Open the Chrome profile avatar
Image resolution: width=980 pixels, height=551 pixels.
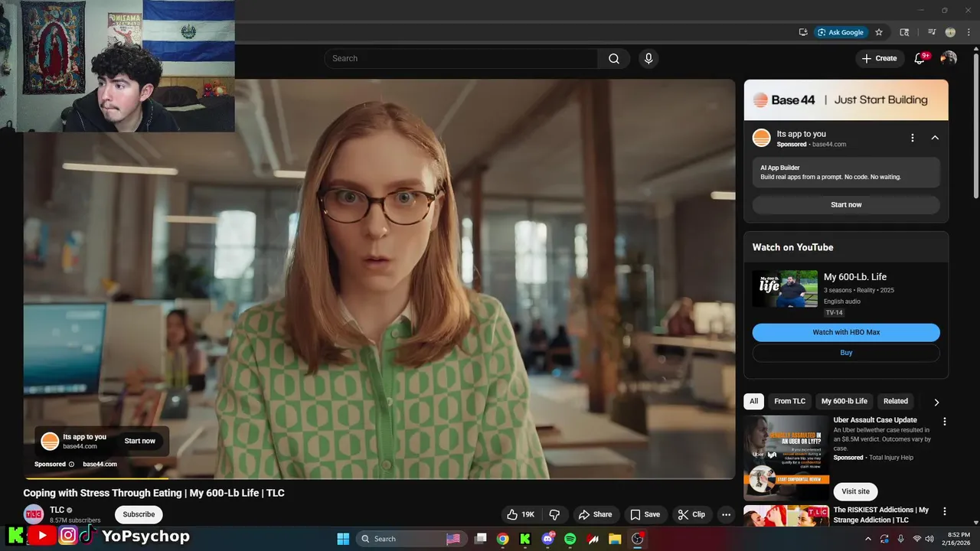tap(950, 32)
